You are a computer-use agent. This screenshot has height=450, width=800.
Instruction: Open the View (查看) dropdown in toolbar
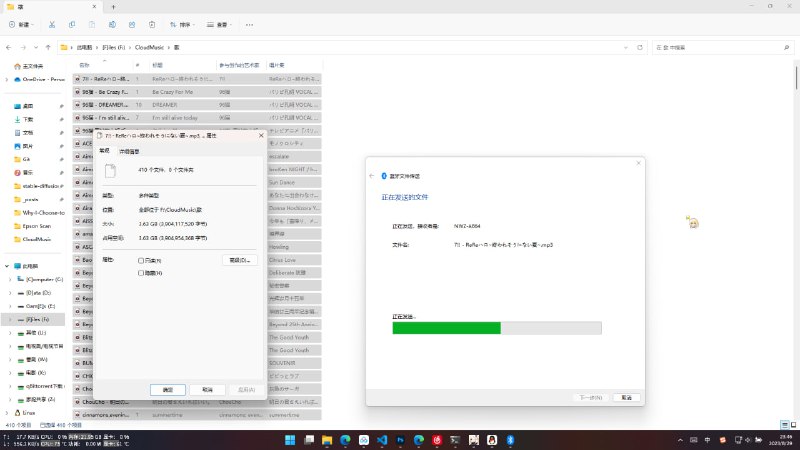point(219,24)
